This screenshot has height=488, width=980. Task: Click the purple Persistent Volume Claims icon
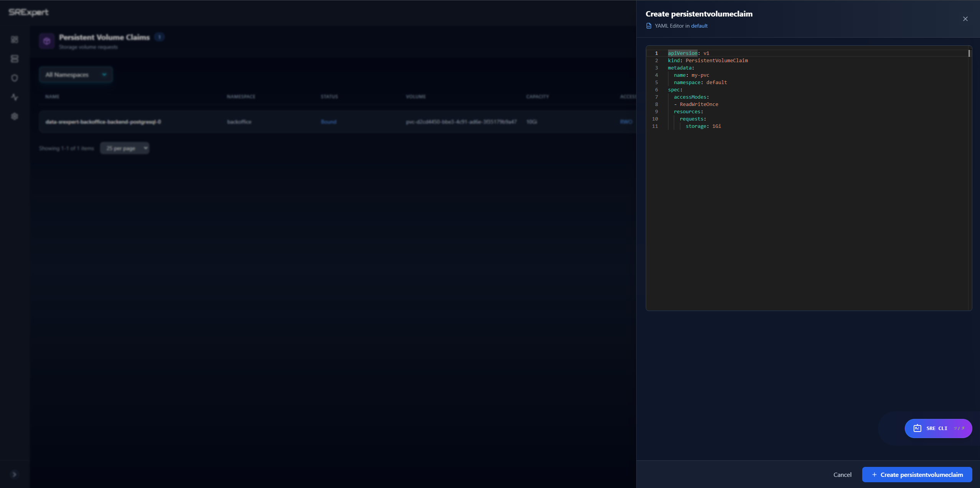click(x=47, y=41)
